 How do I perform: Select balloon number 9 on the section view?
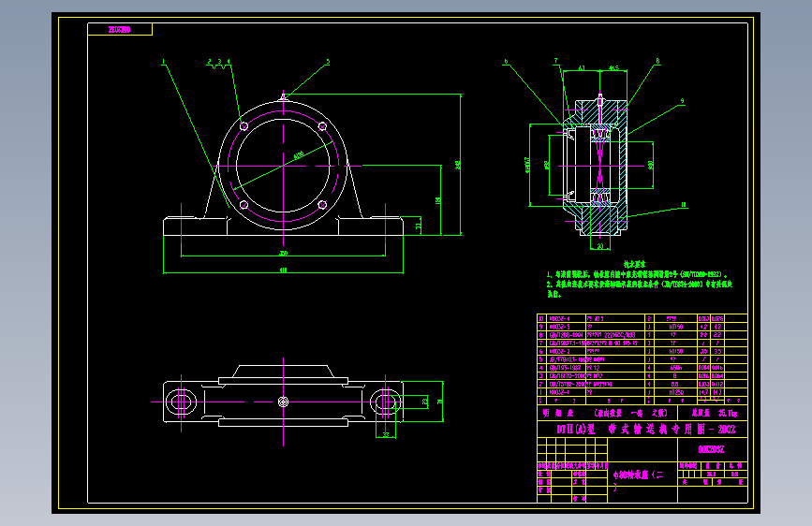tap(682, 101)
